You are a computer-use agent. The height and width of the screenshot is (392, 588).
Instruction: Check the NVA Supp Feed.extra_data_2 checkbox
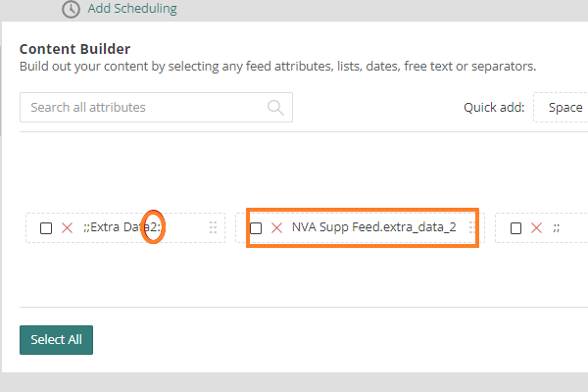pos(256,227)
